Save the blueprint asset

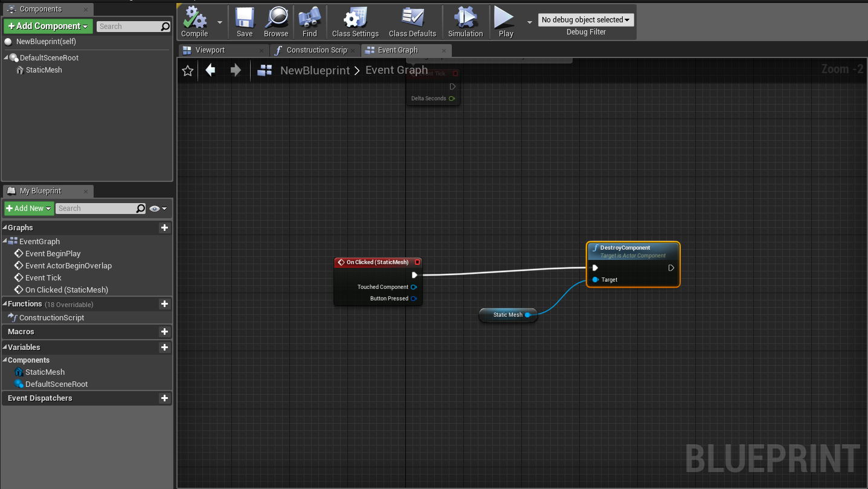click(245, 22)
